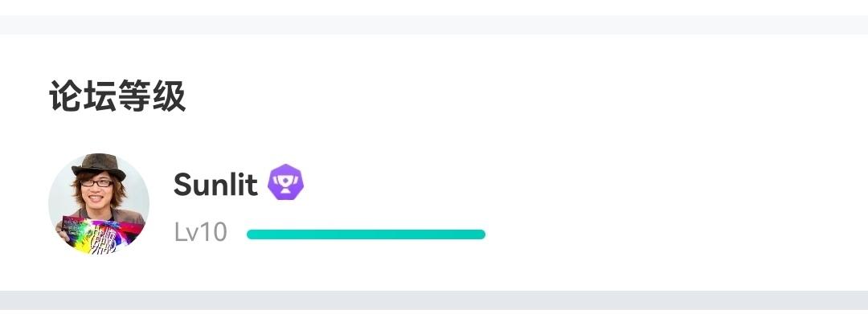Click the Lv10 level label
Image resolution: width=868 pixels, height=326 pixels.
pos(200,233)
